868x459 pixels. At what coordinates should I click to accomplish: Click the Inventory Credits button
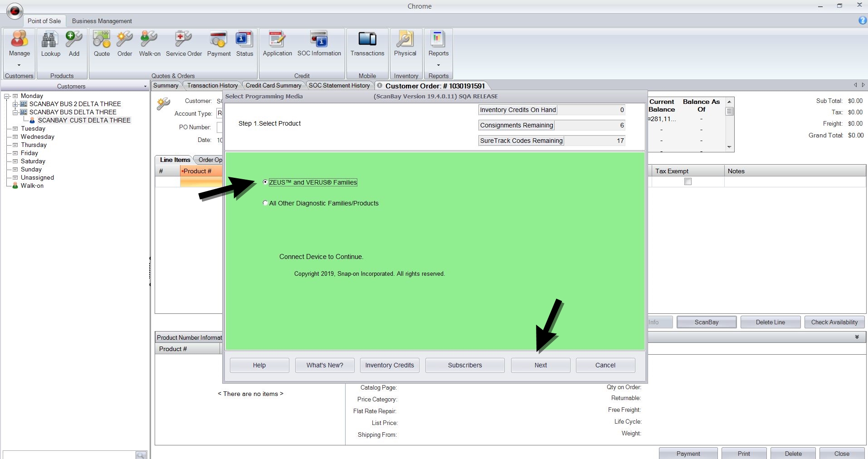coord(389,365)
